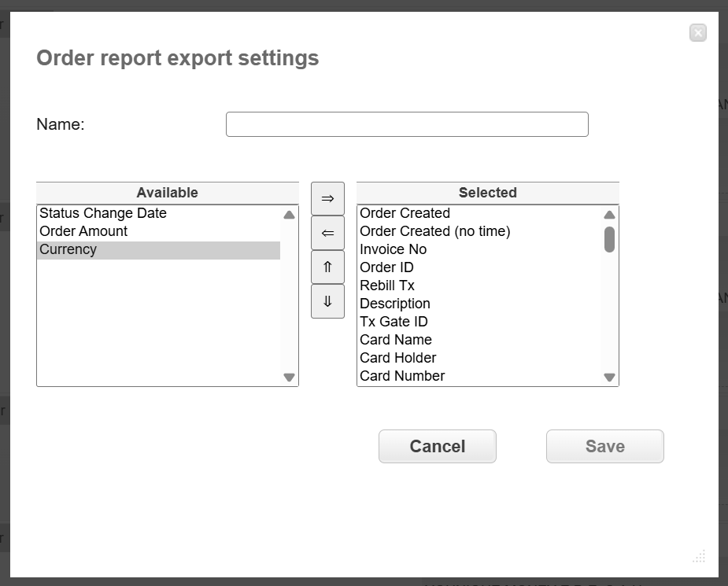Select Card Holder in Selected list

pyautogui.click(x=397, y=358)
